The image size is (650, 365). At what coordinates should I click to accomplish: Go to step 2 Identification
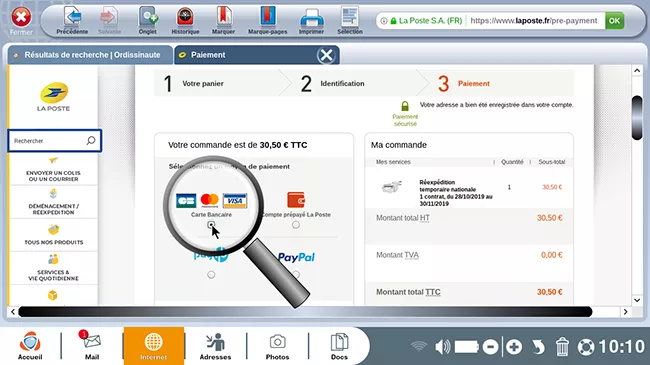point(332,83)
